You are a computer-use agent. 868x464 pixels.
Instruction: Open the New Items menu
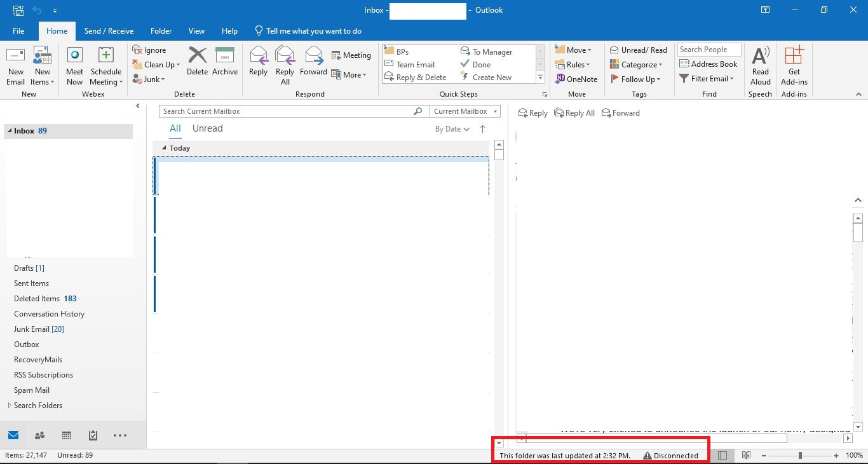coord(43,66)
